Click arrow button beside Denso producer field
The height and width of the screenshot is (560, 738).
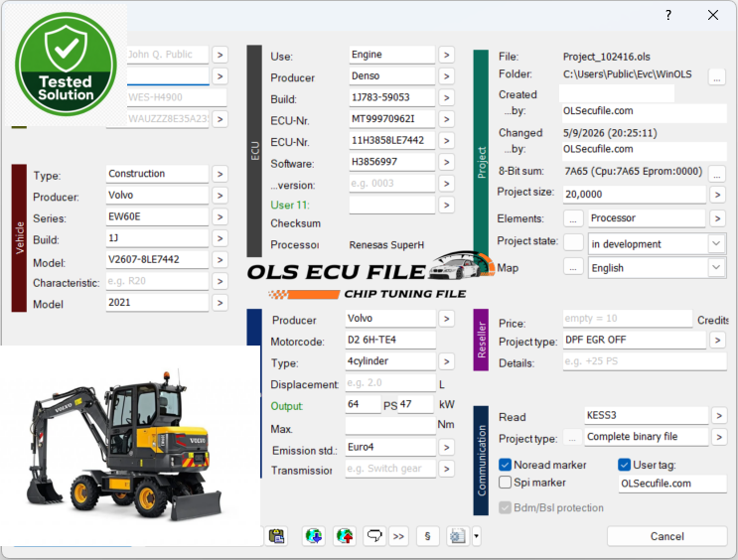[446, 76]
